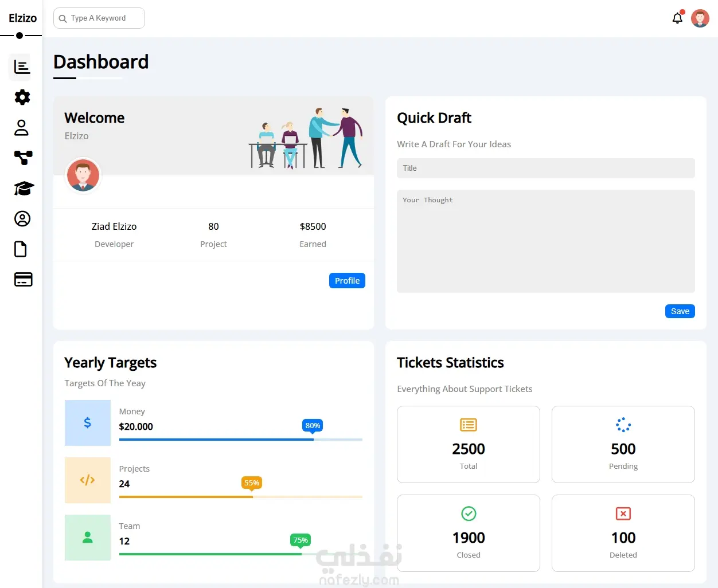
Task: Click the 80% money progress label
Action: click(313, 425)
